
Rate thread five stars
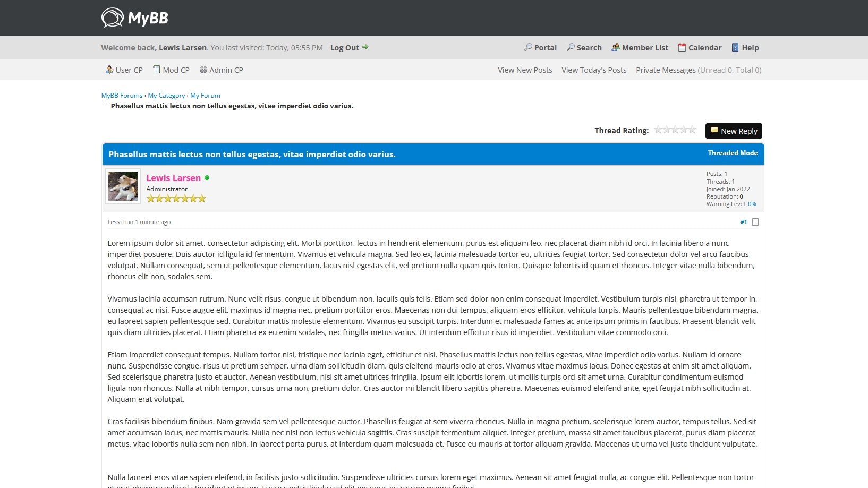[693, 130]
